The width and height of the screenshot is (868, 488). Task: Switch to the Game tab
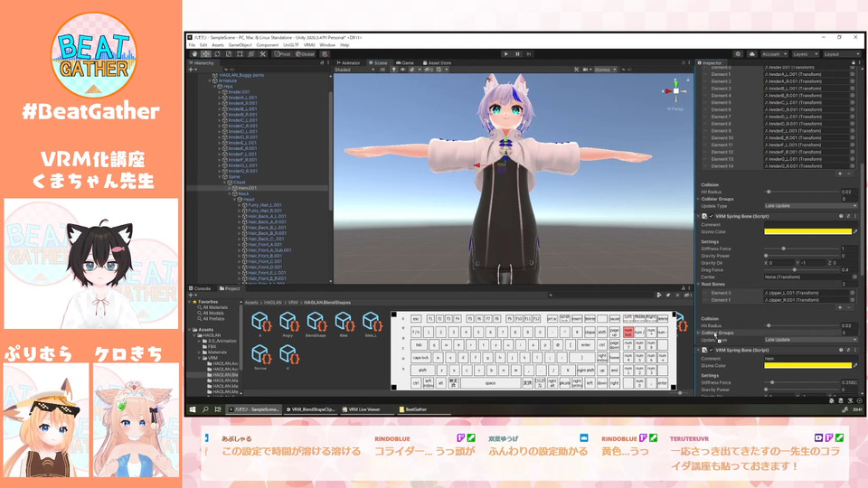(405, 63)
